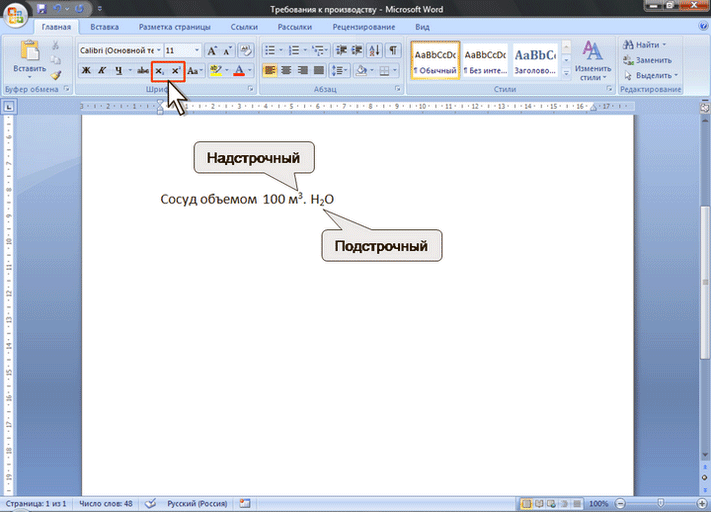Go to Рассылки tab

(x=295, y=27)
